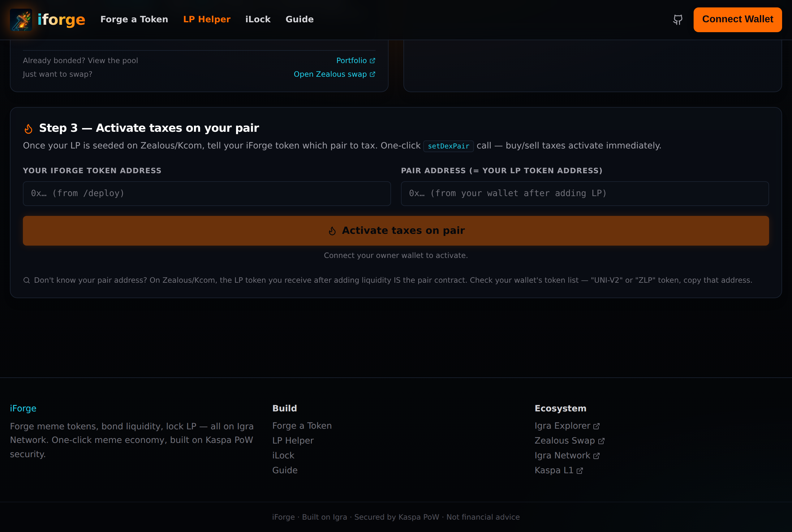The height and width of the screenshot is (532, 792).
Task: Click Open Zealous swap external icon
Action: point(372,74)
